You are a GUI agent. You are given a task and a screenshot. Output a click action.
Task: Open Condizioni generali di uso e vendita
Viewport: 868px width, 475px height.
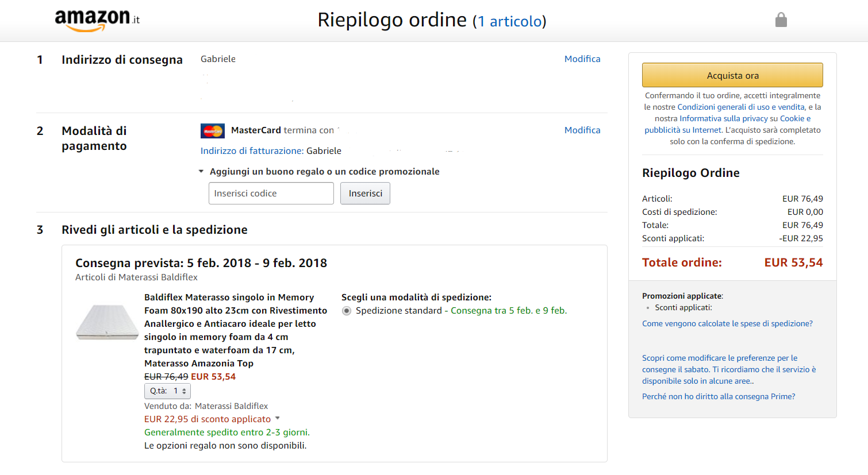click(741, 107)
